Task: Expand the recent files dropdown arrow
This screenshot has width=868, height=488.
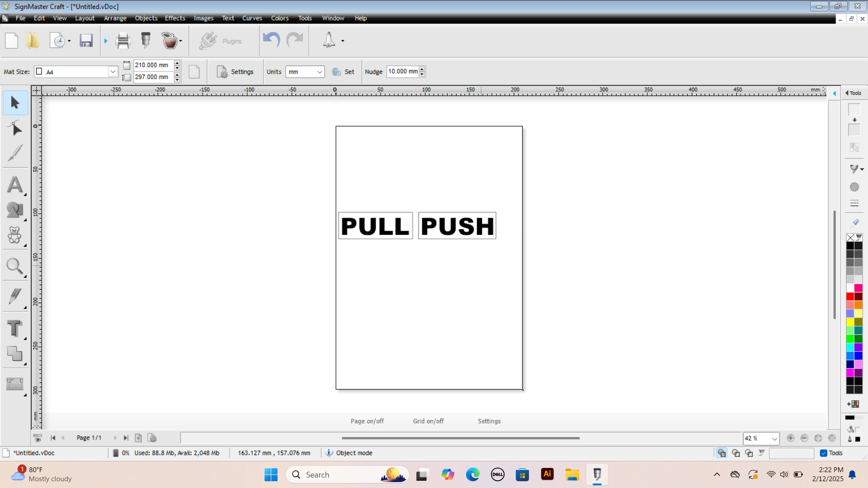Action: (69, 41)
